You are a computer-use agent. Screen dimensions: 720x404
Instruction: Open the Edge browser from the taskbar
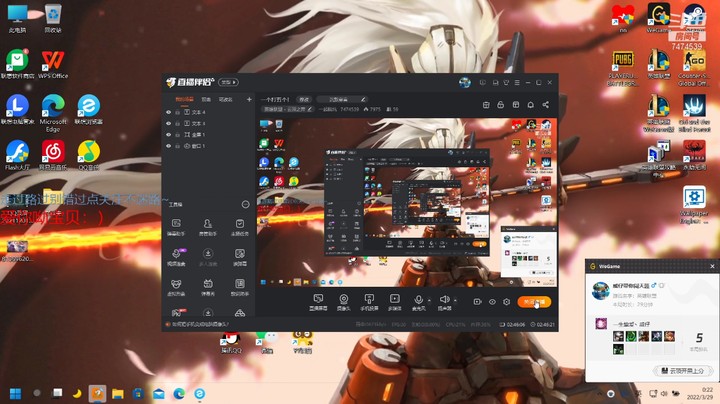point(179,393)
